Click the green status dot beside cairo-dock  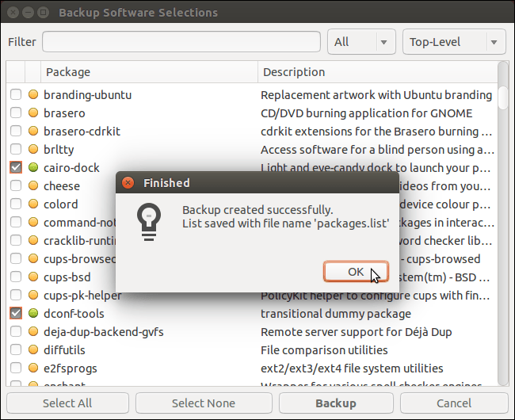[33, 168]
